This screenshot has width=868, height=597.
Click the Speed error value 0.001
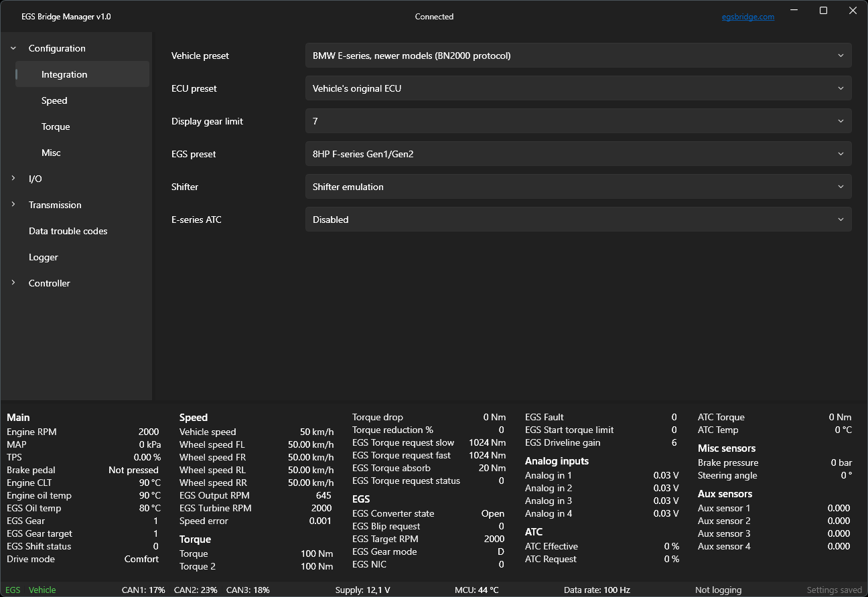point(320,521)
